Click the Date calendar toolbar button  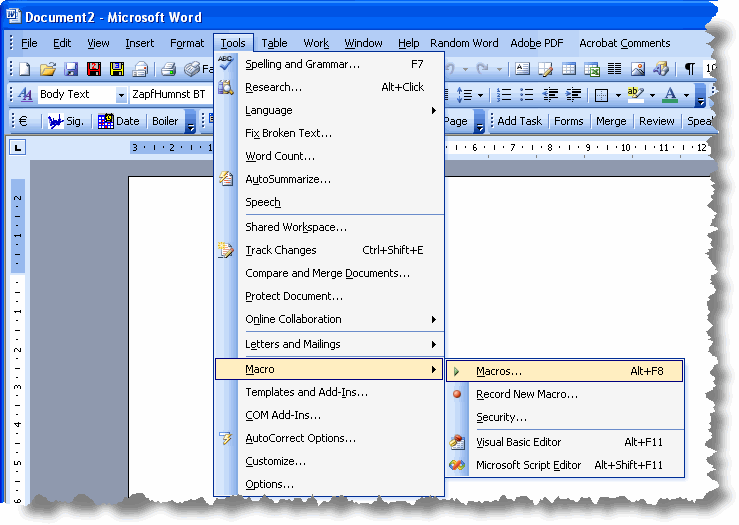tap(118, 121)
